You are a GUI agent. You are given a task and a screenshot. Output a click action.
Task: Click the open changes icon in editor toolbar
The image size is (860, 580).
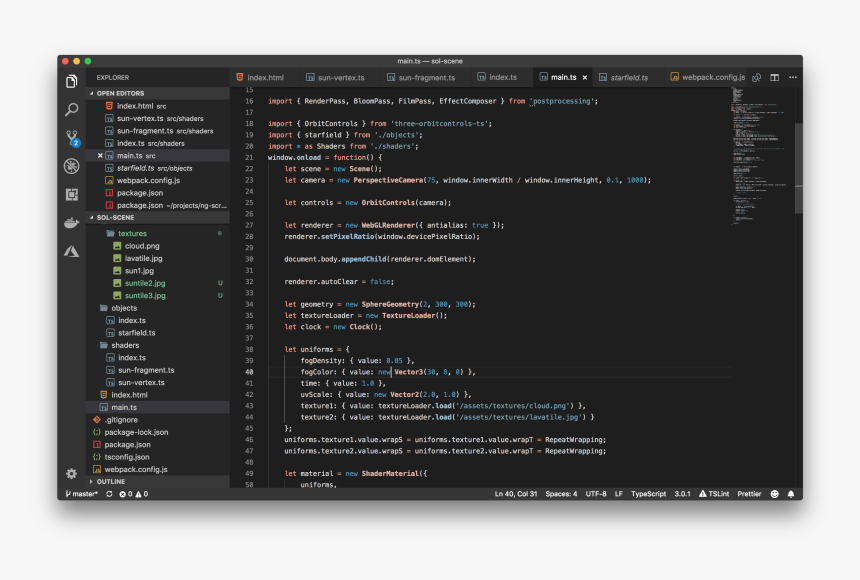click(x=756, y=77)
